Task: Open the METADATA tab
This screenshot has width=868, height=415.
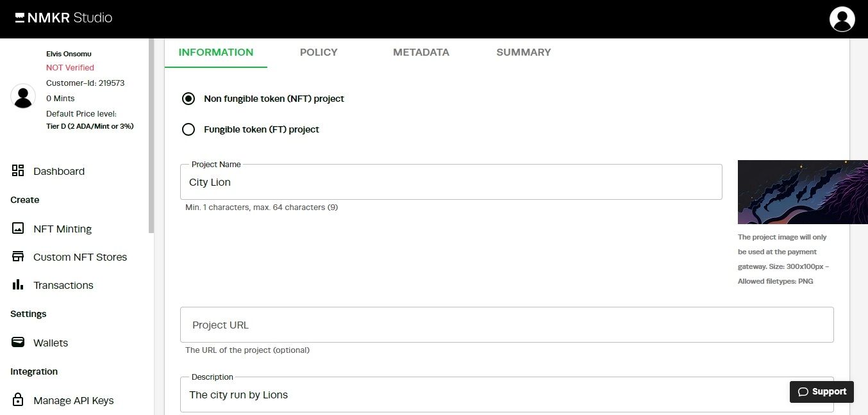Action: coord(421,52)
